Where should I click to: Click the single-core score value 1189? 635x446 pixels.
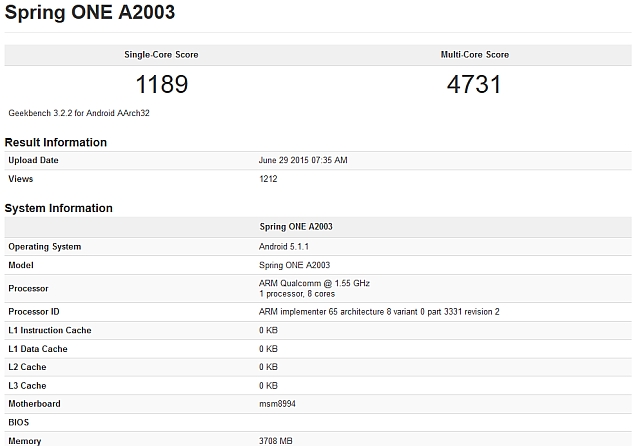(x=160, y=84)
